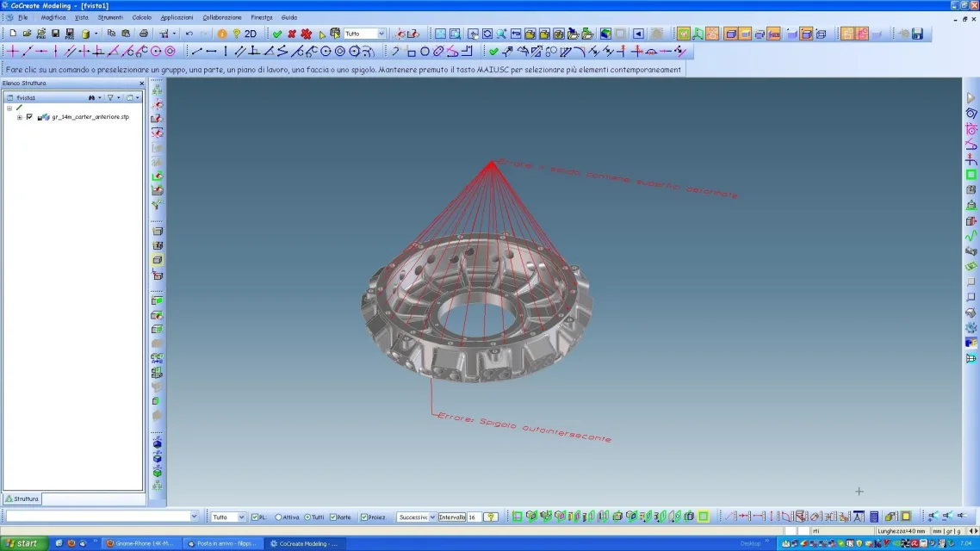Viewport: 980px width, 551px height.
Task: Switch to the Struttura tab
Action: [x=22, y=498]
